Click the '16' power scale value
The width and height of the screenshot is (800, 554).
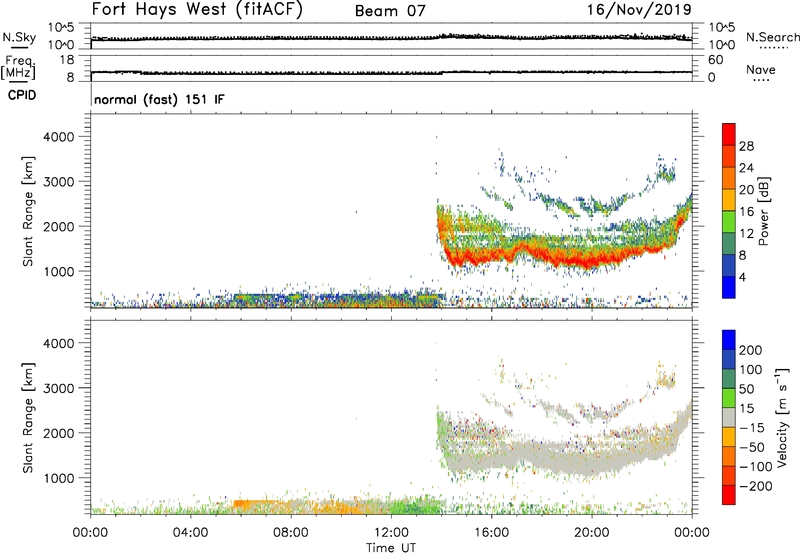pos(746,211)
